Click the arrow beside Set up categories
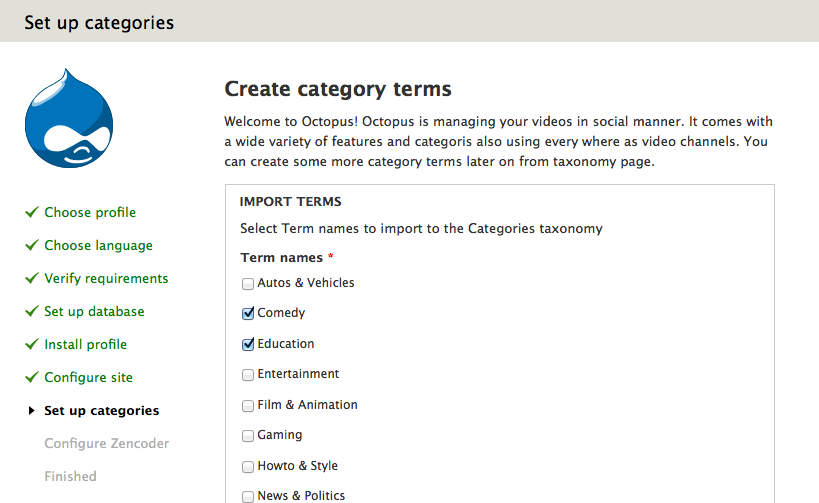This screenshot has height=503, width=819. coord(32,410)
